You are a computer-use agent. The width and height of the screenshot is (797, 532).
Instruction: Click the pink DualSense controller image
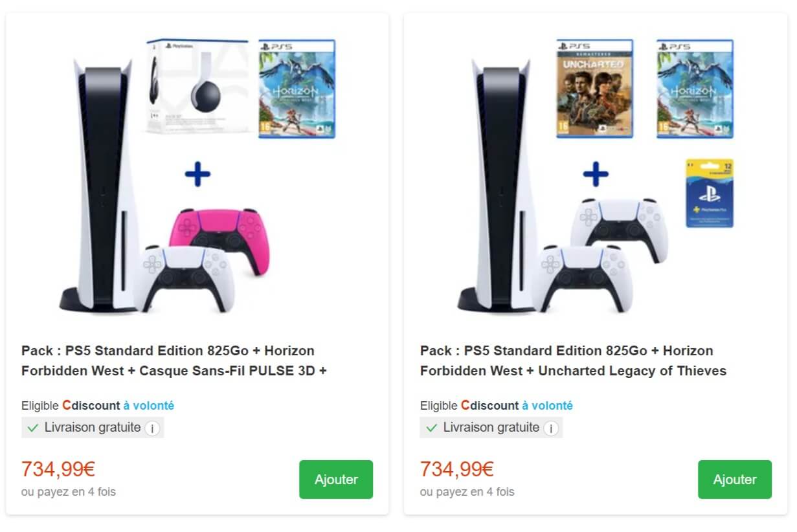(217, 232)
